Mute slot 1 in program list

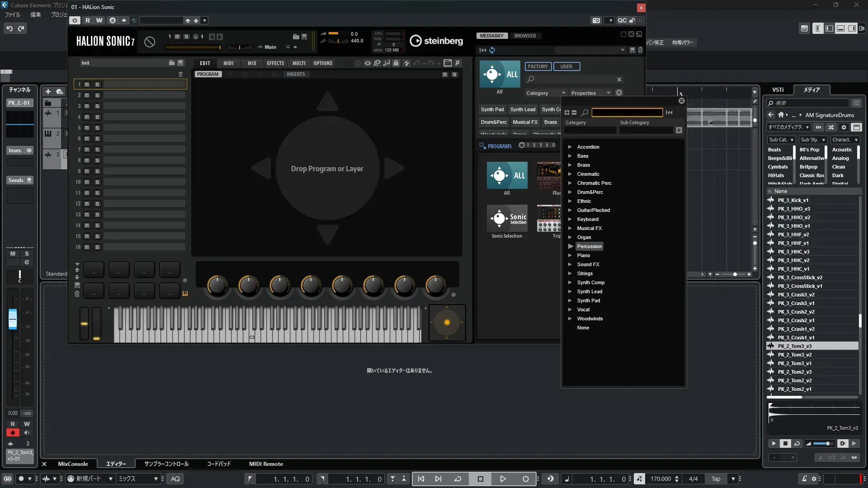87,84
